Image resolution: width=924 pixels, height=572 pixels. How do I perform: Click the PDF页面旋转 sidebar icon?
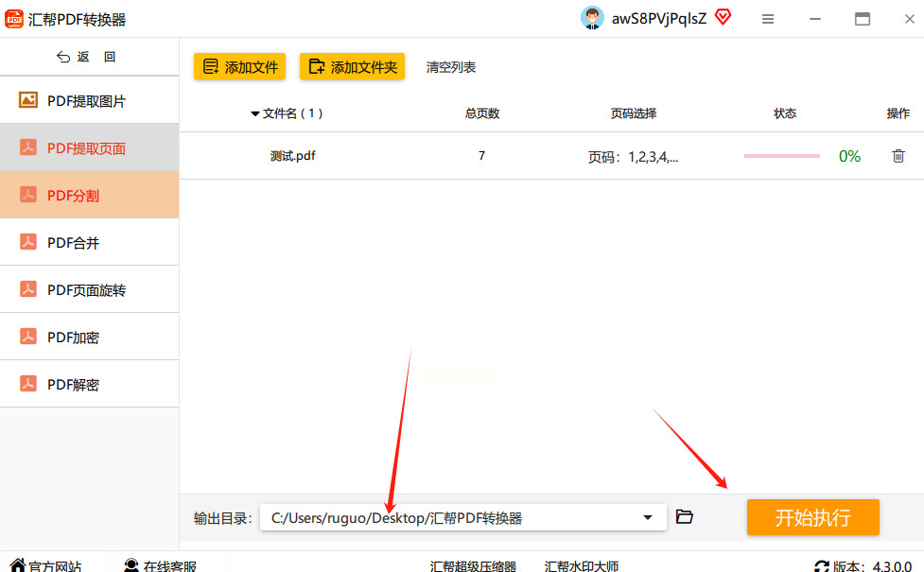tap(28, 288)
